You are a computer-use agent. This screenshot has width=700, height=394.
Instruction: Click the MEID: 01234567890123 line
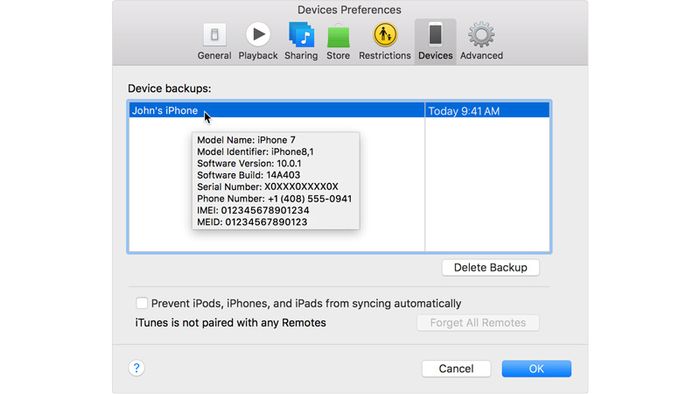pos(252,222)
